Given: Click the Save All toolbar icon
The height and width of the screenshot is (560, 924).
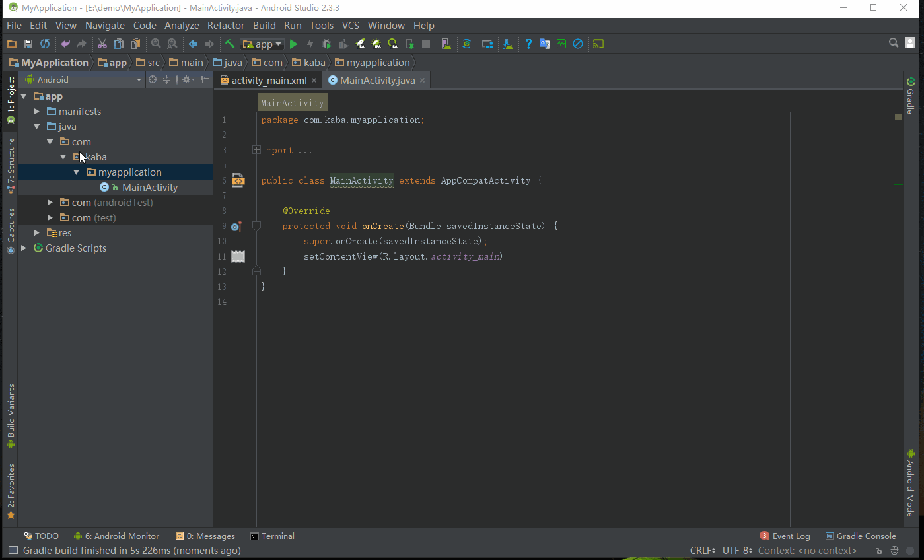Looking at the screenshot, I should point(28,44).
